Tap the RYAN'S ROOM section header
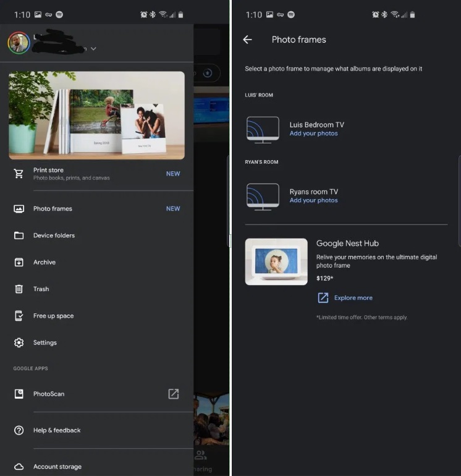Screen dimensions: 461x476 [x=261, y=162]
